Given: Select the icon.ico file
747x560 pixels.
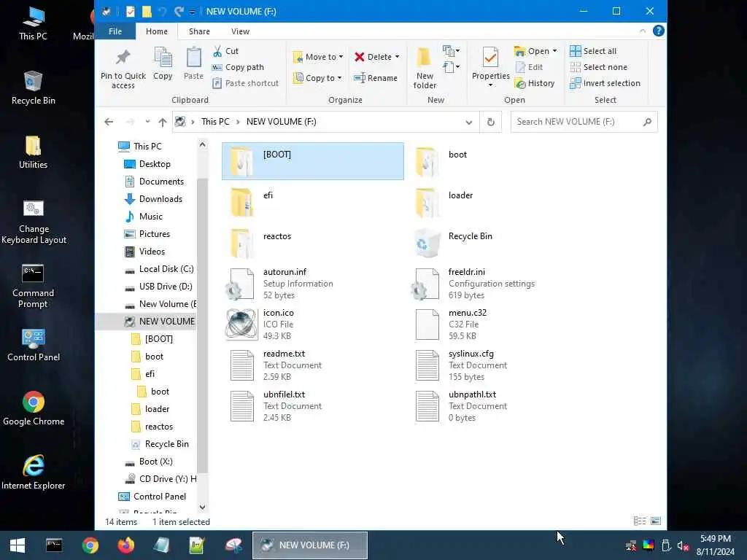Looking at the screenshot, I should (312, 324).
